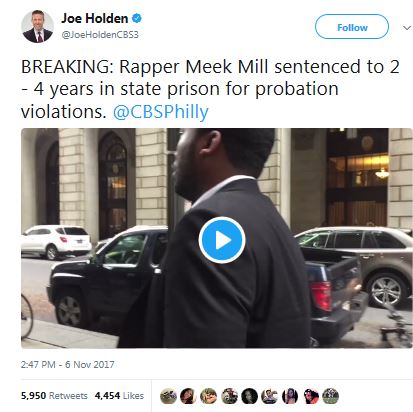View the 5,950 Retweets list
Screen dimensions: 413x412
pyautogui.click(x=54, y=396)
